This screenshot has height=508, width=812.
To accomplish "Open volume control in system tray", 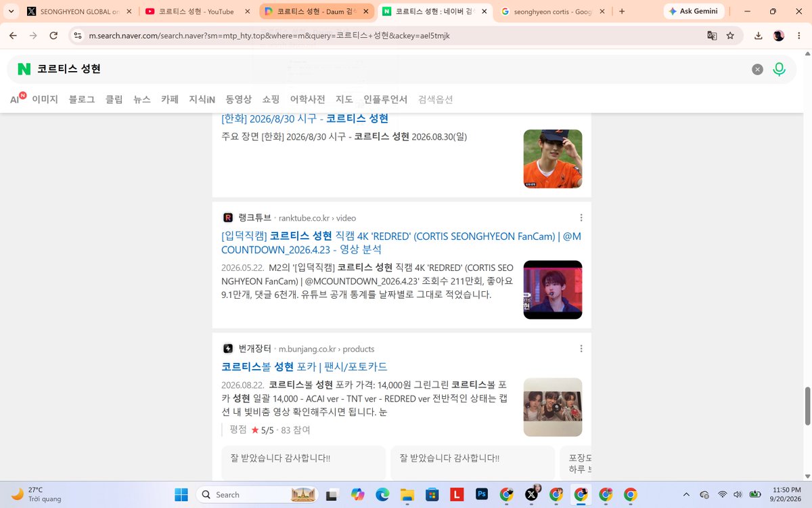I will click(x=737, y=494).
